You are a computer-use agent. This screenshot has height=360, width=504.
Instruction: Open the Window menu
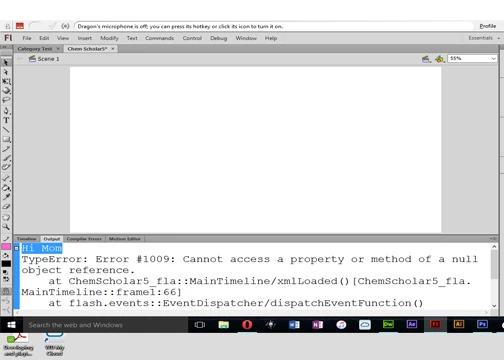click(x=246, y=38)
